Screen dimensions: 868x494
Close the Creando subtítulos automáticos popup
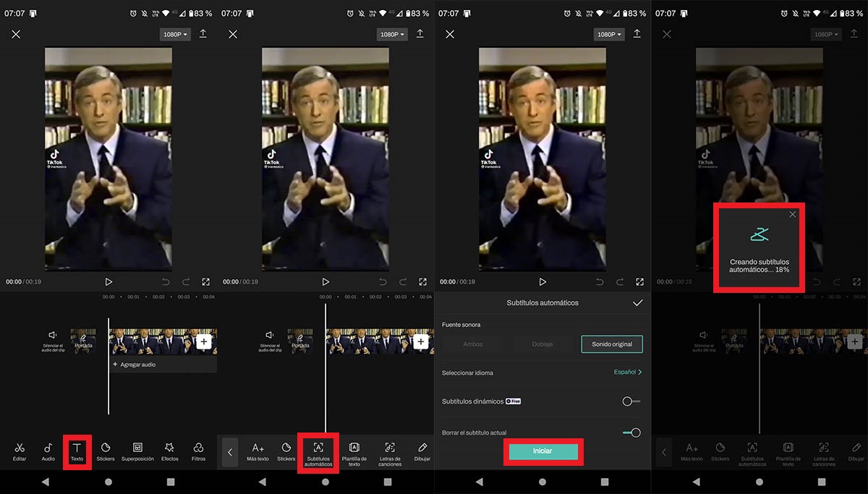pos(793,214)
